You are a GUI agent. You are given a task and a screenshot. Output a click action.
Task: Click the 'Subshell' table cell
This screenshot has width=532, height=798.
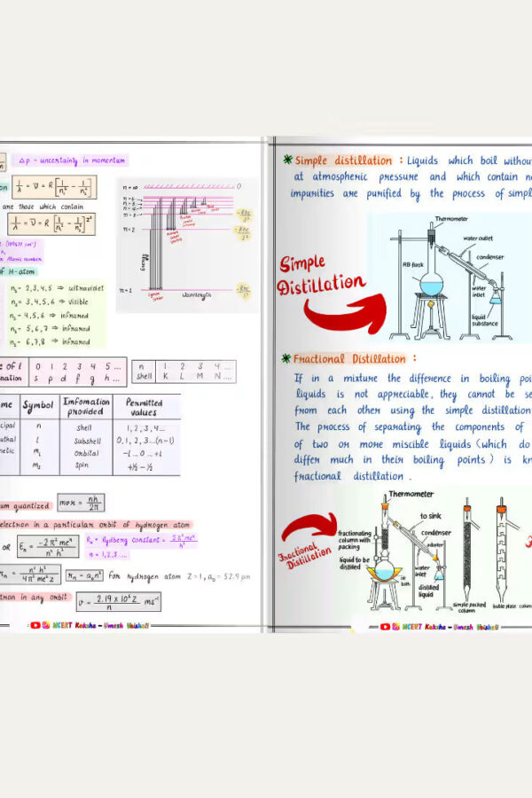click(x=88, y=441)
